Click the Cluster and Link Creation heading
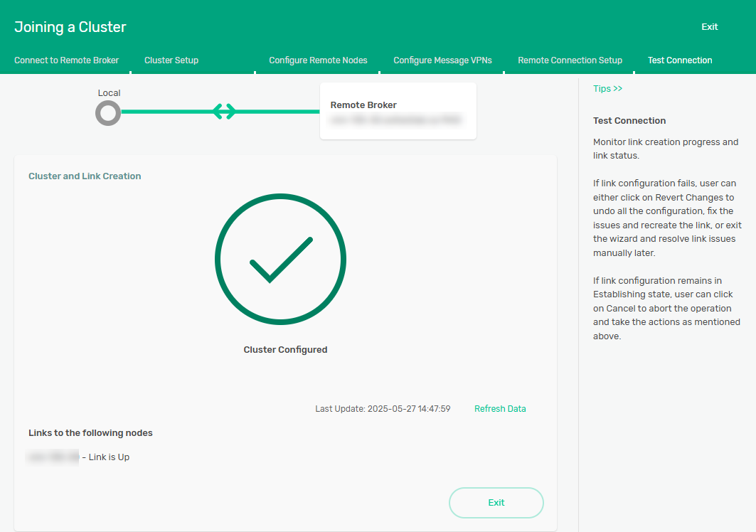756x532 pixels. pos(85,176)
